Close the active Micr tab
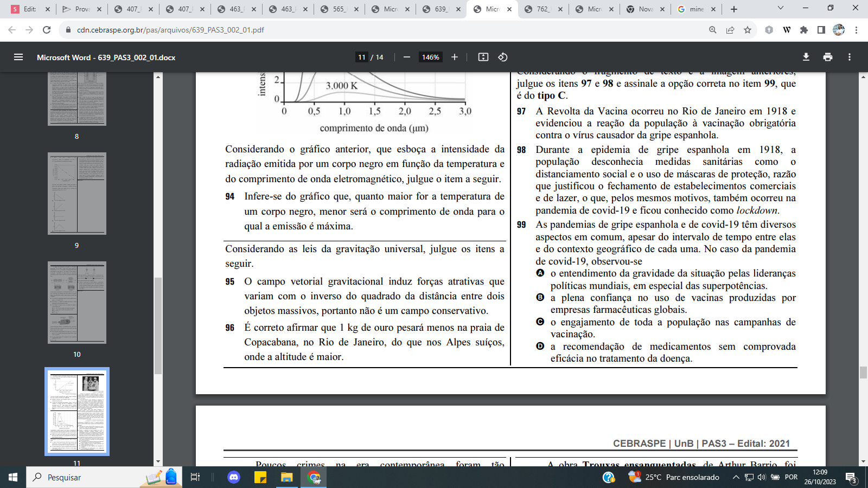This screenshot has height=488, width=868. [x=509, y=9]
